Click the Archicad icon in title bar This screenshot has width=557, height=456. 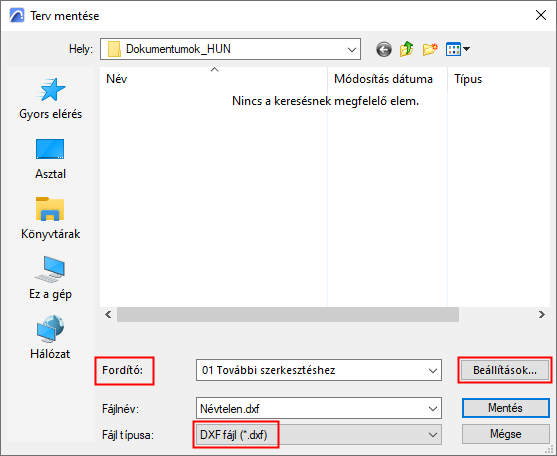point(17,16)
